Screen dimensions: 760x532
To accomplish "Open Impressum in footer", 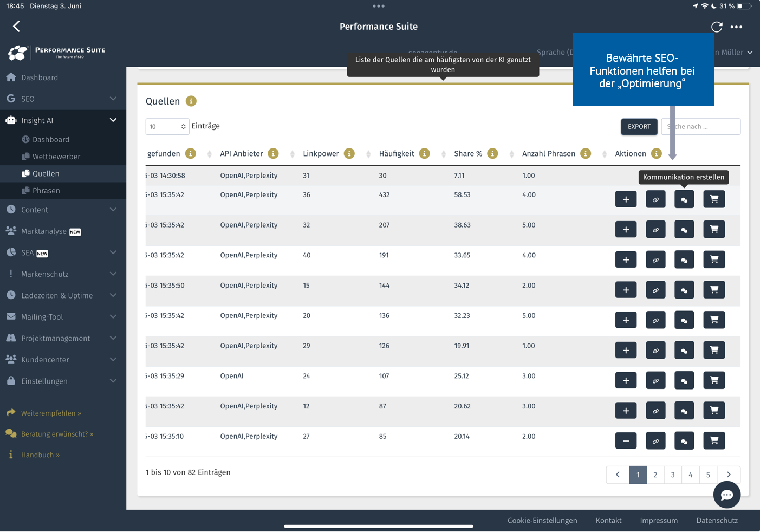I will point(659,521).
